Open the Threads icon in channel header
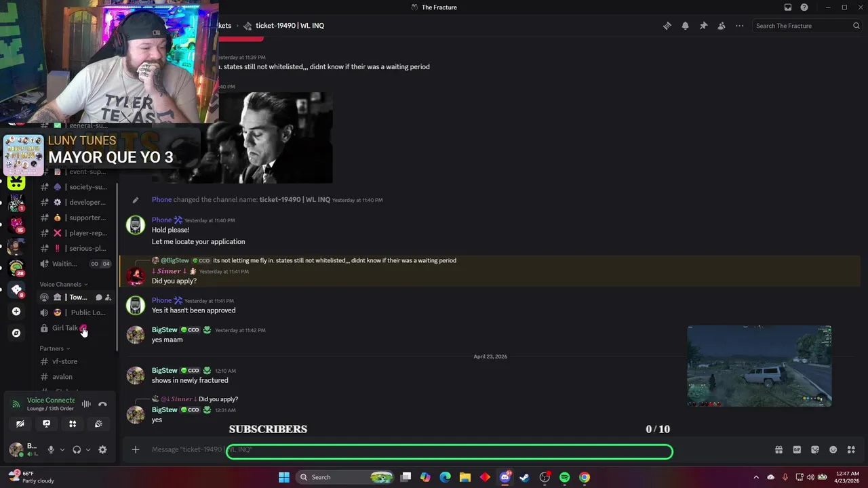The width and height of the screenshot is (868, 488). coord(667,26)
